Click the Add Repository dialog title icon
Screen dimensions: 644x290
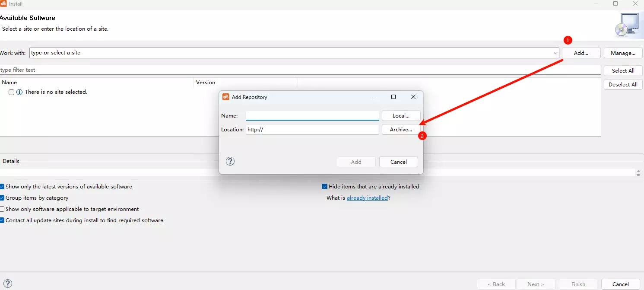click(226, 97)
